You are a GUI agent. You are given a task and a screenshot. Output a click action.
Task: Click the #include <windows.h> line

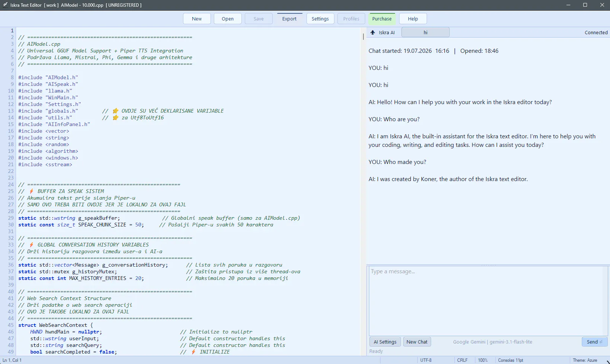[x=48, y=158]
